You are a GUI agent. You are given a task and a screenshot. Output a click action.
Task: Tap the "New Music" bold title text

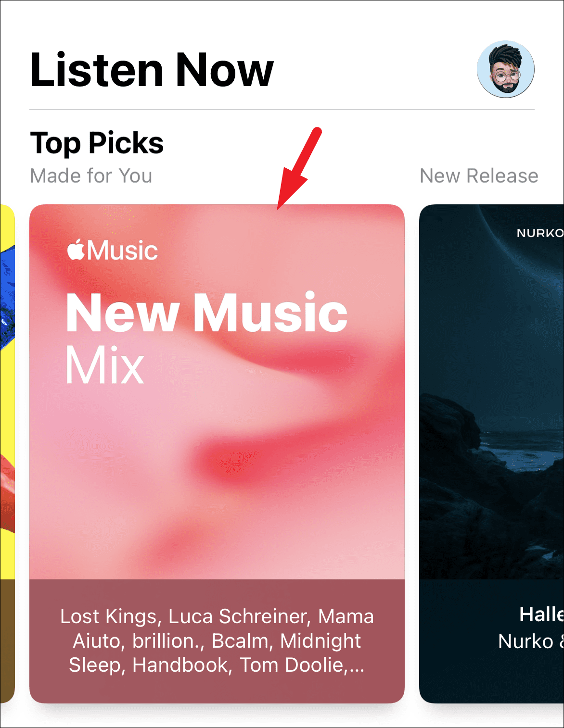206,313
